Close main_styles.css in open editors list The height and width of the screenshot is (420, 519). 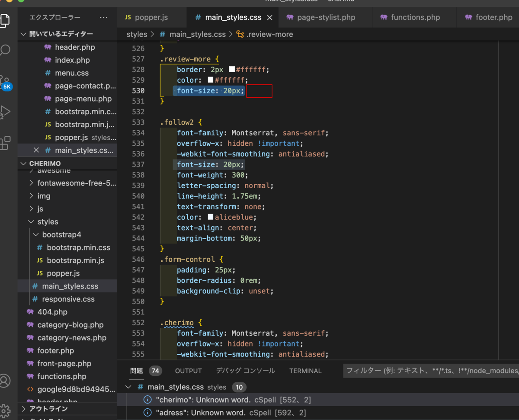tap(36, 150)
